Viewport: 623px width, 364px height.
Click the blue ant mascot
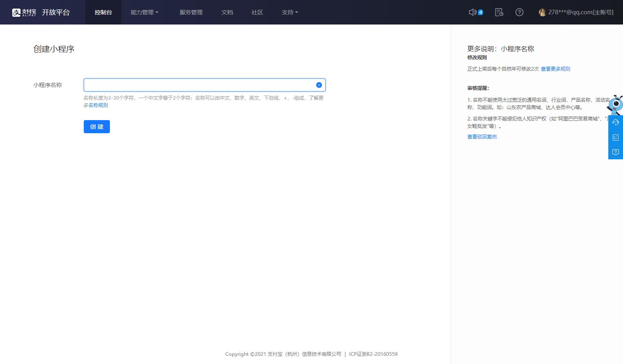[615, 105]
